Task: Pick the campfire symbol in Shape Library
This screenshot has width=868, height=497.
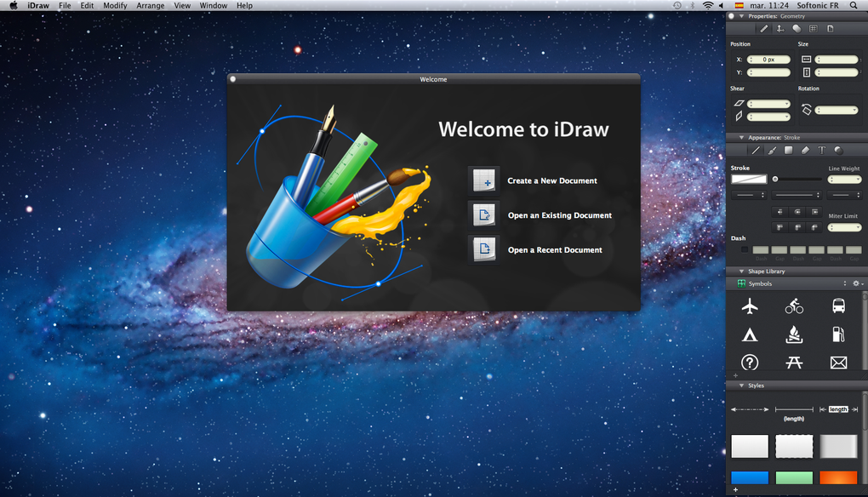Action: click(794, 334)
